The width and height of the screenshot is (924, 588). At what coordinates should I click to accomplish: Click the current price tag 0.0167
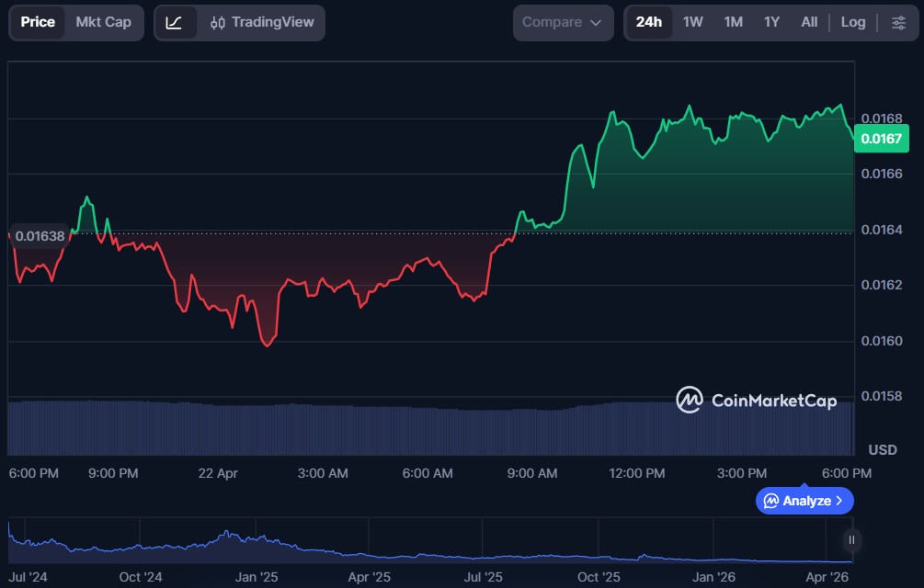[881, 140]
